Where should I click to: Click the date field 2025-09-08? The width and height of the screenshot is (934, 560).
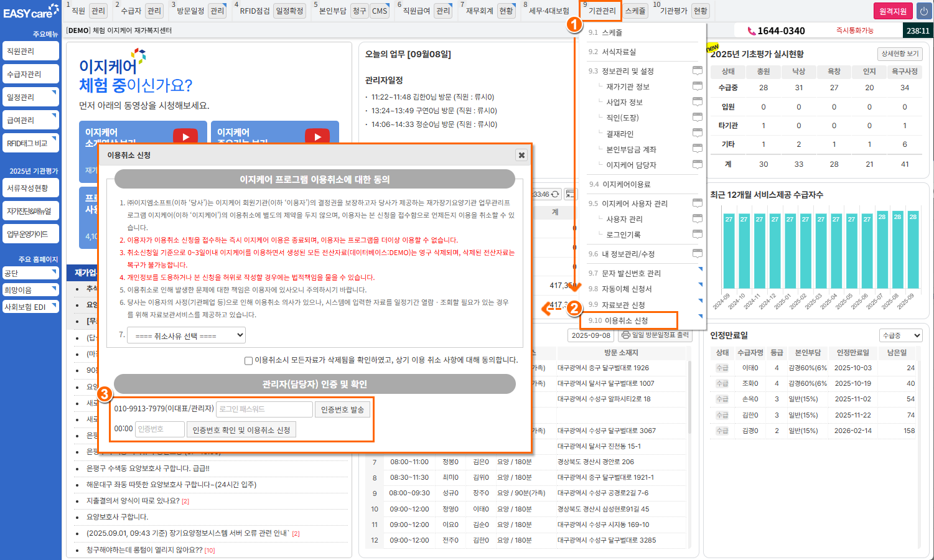[591, 335]
